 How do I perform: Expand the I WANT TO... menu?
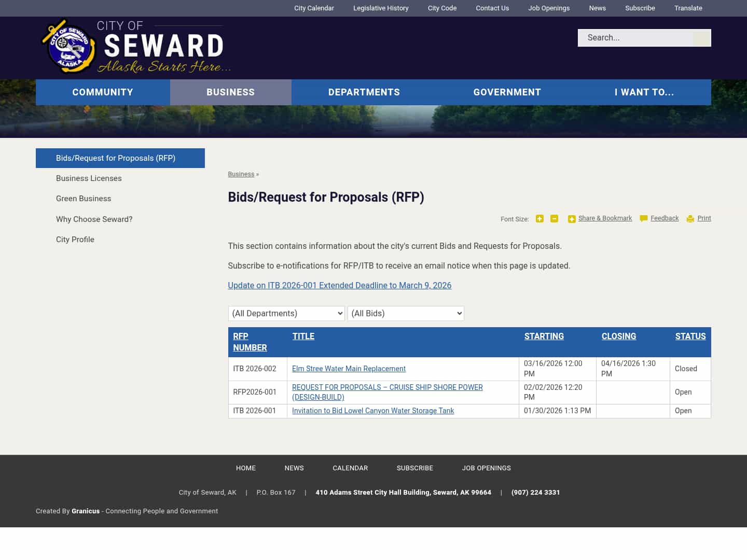click(644, 92)
